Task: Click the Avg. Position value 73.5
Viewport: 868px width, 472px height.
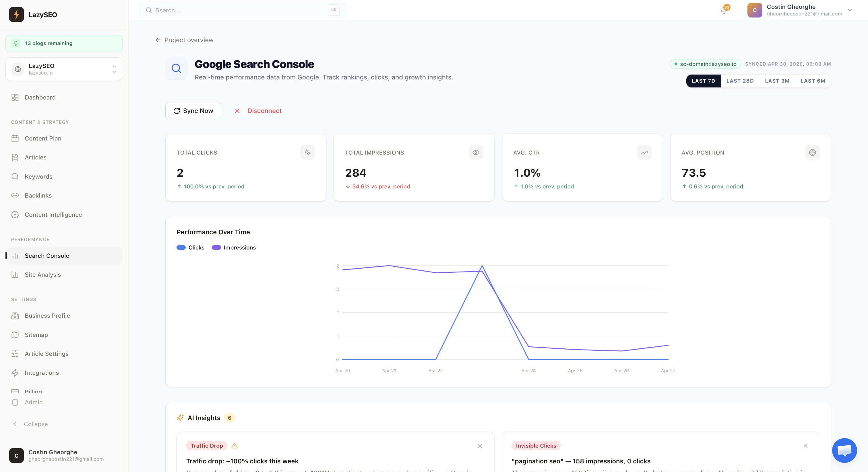Action: coord(693,173)
